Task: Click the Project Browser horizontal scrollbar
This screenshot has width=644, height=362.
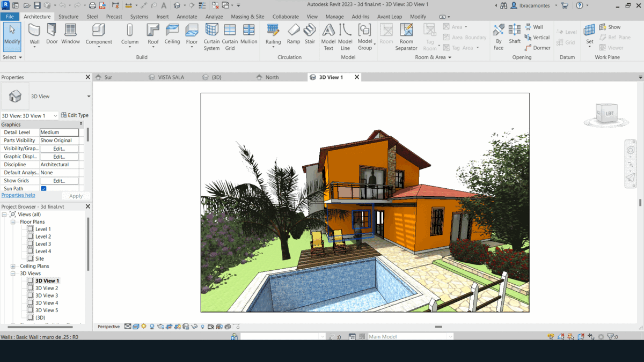Action: [40, 327]
